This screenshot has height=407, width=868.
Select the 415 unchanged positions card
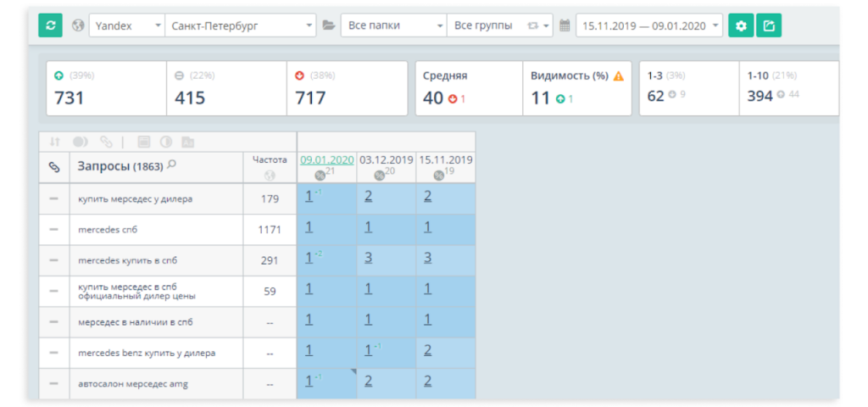(226, 88)
